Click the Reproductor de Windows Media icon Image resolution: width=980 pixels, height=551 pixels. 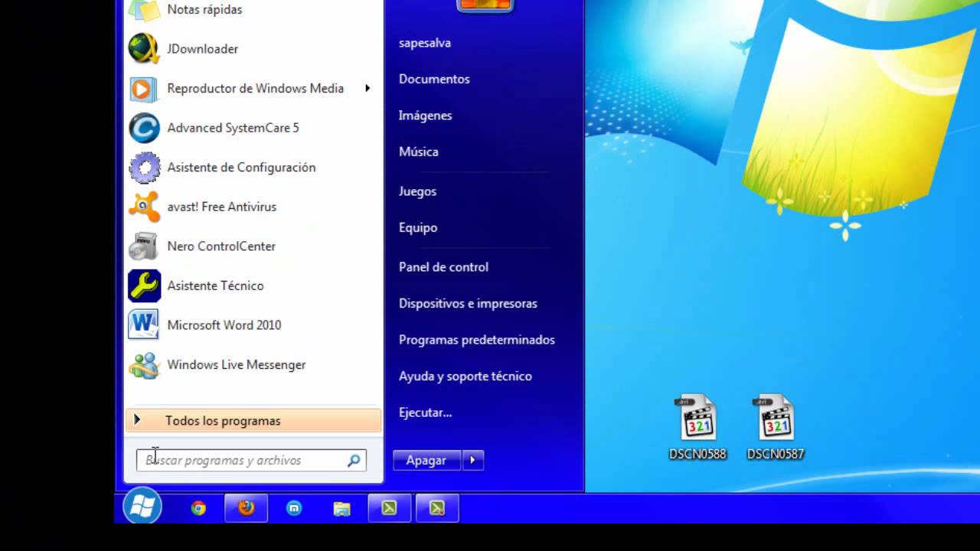144,89
